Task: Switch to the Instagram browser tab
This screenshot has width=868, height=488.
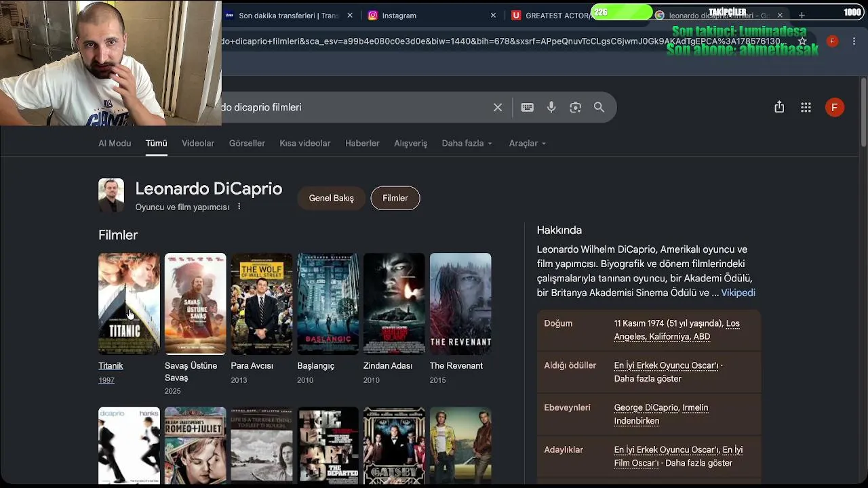Action: [433, 15]
